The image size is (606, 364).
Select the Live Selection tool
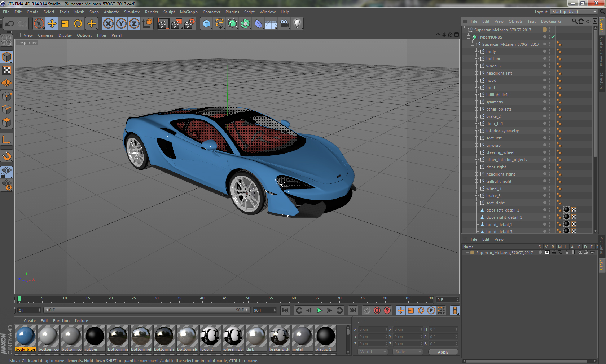39,24
